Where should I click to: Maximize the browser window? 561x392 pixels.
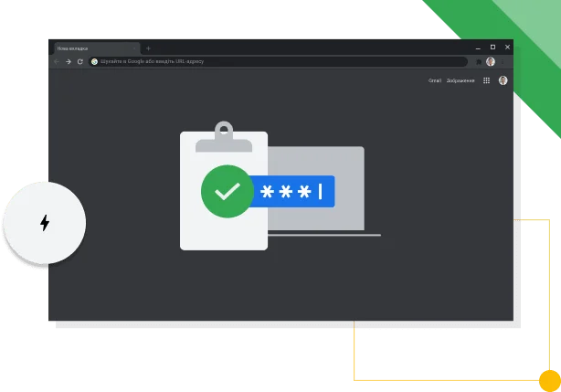coord(492,47)
